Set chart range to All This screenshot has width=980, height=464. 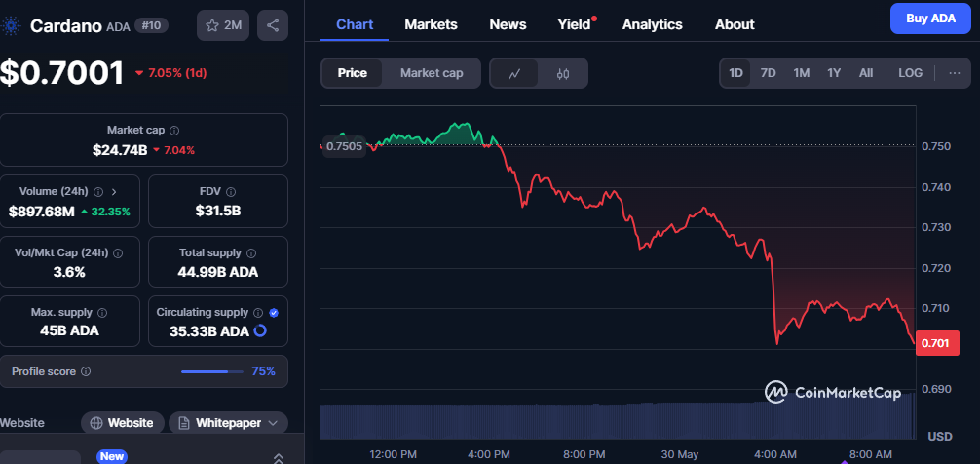tap(866, 73)
